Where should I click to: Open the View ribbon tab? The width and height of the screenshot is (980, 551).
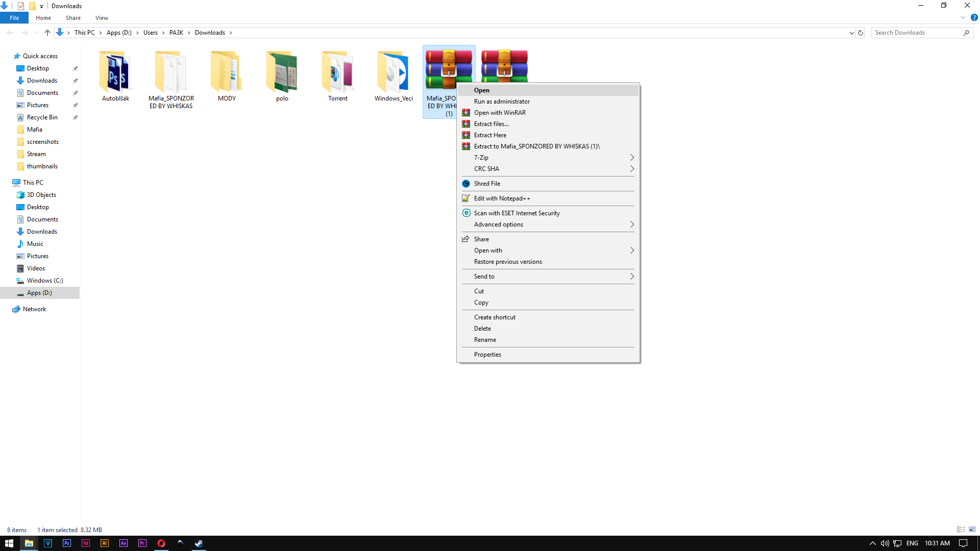click(102, 18)
